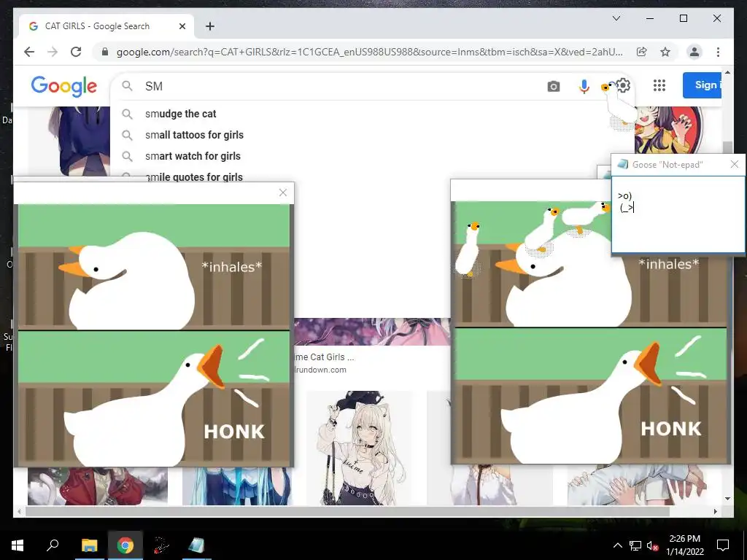
Task: Open Windows taskbar search
Action: pos(53,545)
